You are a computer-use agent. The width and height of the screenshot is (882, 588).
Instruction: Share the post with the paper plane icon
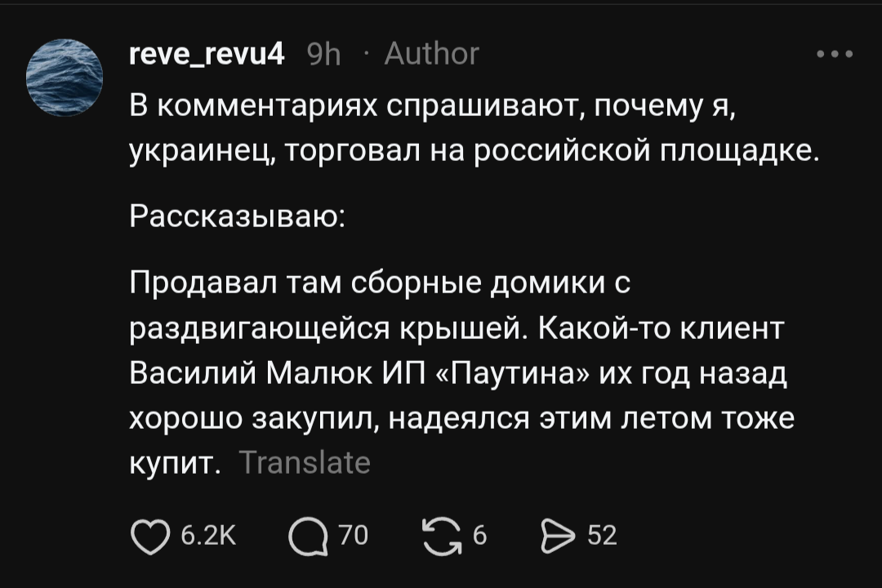point(558,537)
